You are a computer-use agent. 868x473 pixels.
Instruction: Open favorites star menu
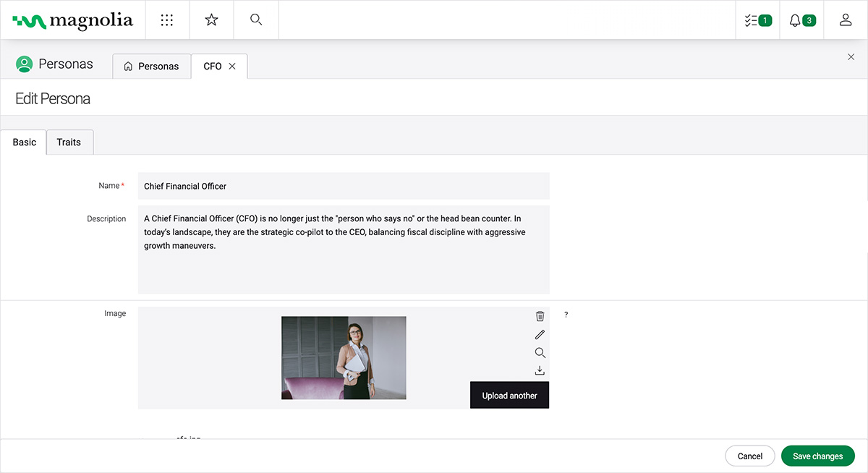(211, 20)
